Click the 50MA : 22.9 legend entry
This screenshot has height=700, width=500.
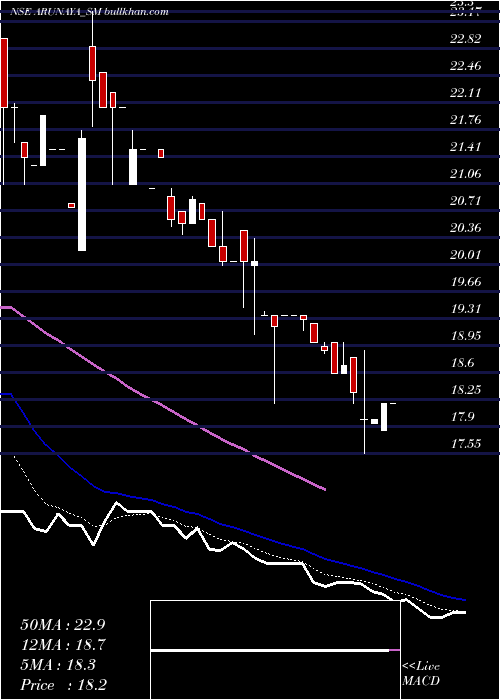point(63,625)
